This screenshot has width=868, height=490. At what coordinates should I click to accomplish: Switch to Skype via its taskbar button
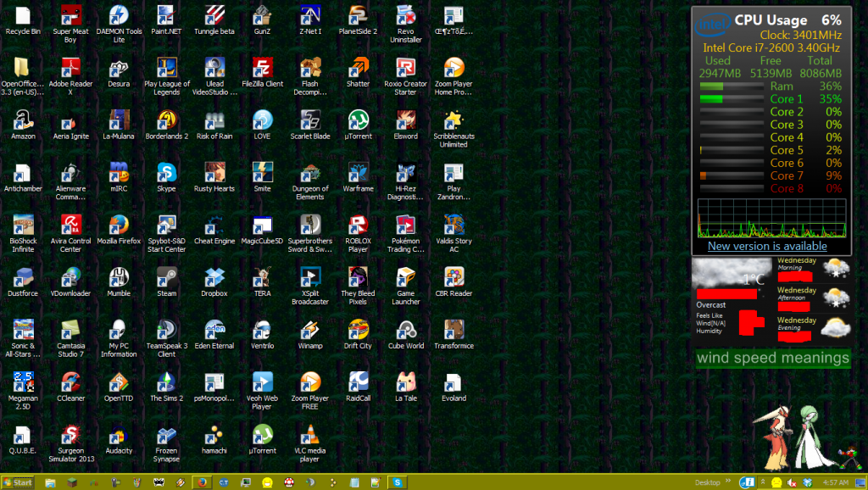pos(397,482)
